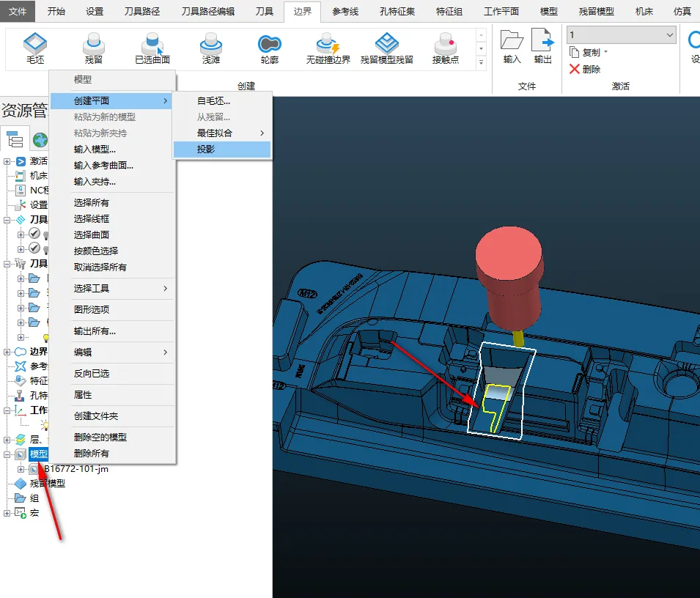Select the 残留 rest boundary icon
700x598 pixels.
coord(94,44)
